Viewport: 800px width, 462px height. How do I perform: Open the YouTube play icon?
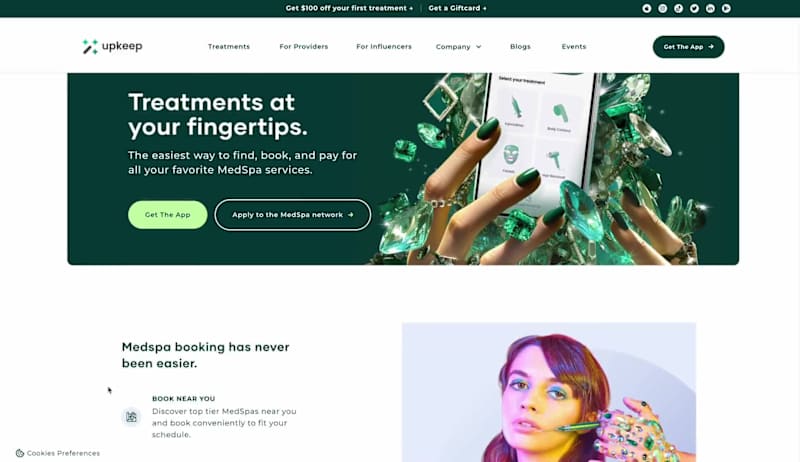[x=726, y=8]
